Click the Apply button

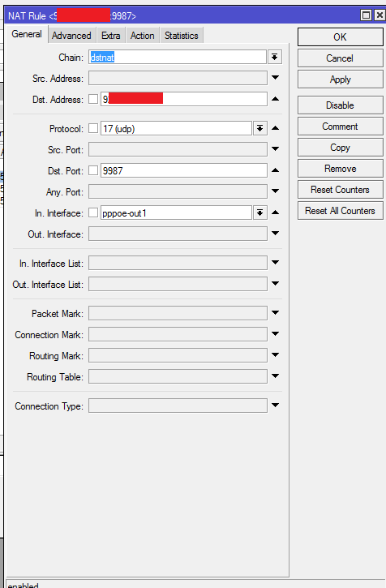pyautogui.click(x=341, y=79)
